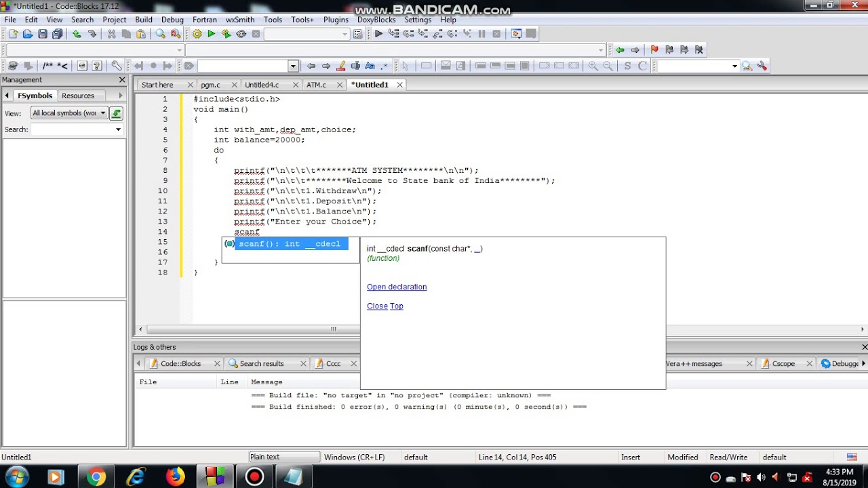
Task: Click the Top link in tooltip
Action: click(397, 306)
